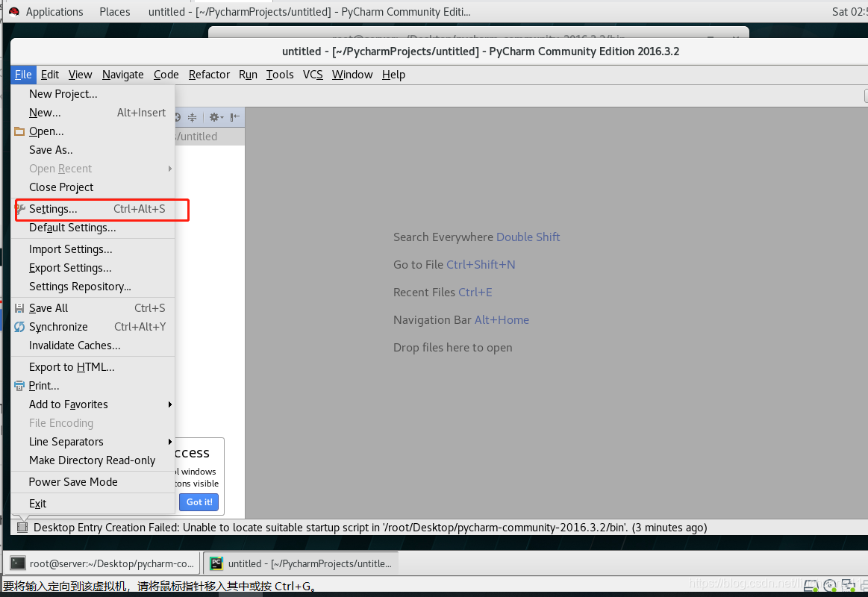Open the Code menu
Viewport: 868px width, 597px height.
(166, 75)
